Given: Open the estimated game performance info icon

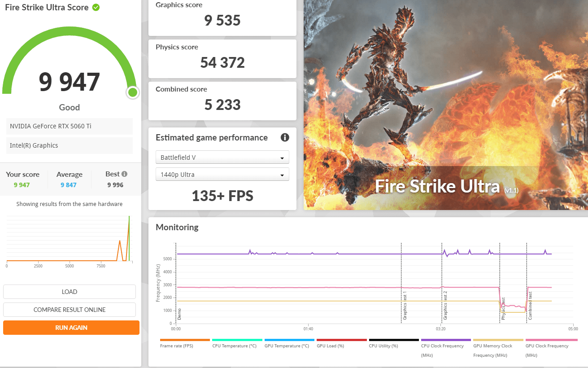Looking at the screenshot, I should tap(285, 138).
